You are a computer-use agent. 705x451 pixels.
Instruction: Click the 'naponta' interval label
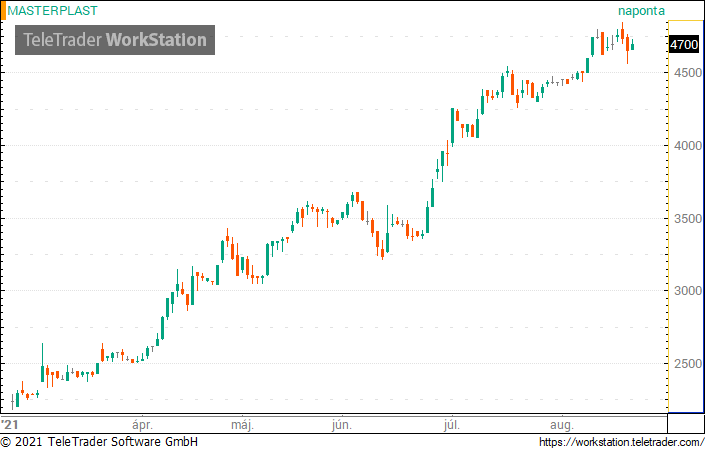tap(641, 11)
